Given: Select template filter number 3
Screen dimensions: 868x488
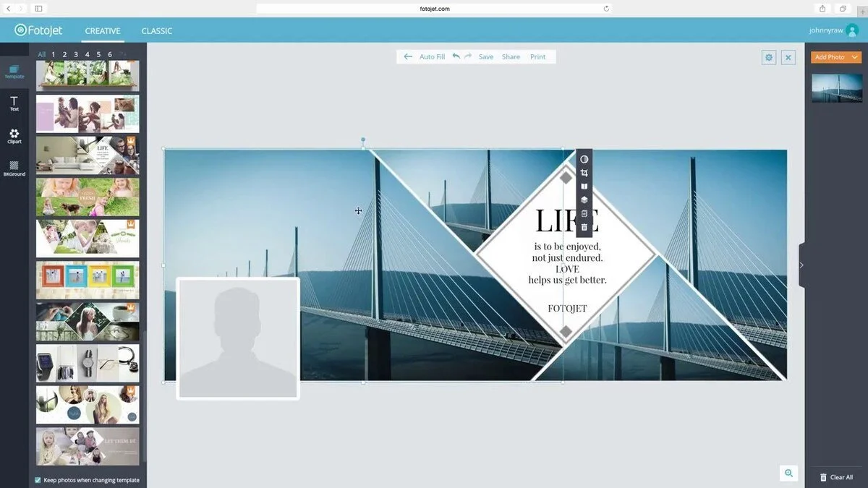Looking at the screenshot, I should pos(76,54).
